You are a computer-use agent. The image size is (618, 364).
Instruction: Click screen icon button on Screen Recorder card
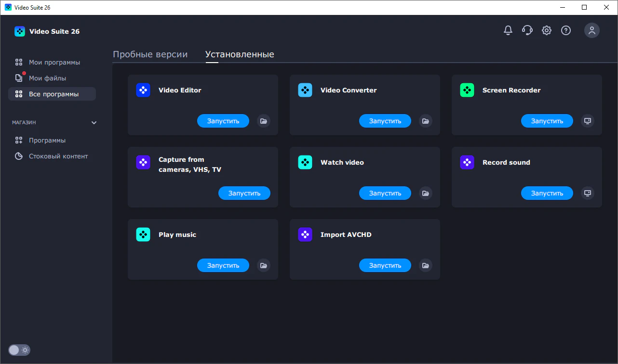pos(588,121)
